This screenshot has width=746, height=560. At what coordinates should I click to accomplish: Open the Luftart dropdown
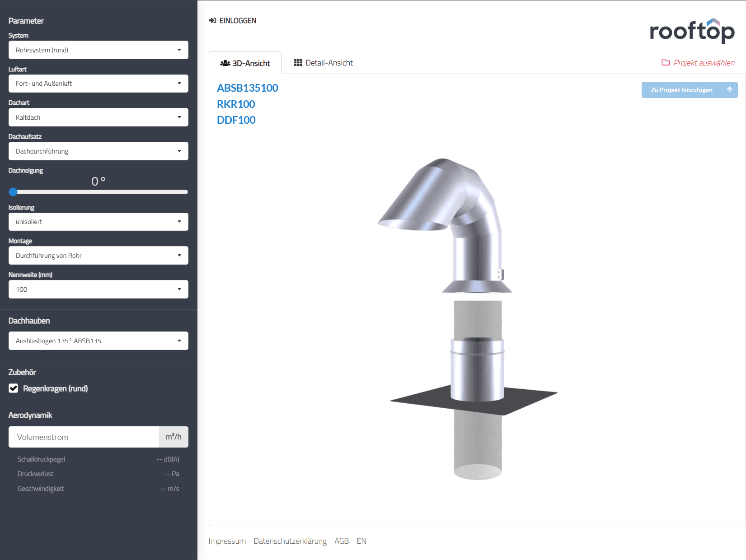pos(98,84)
